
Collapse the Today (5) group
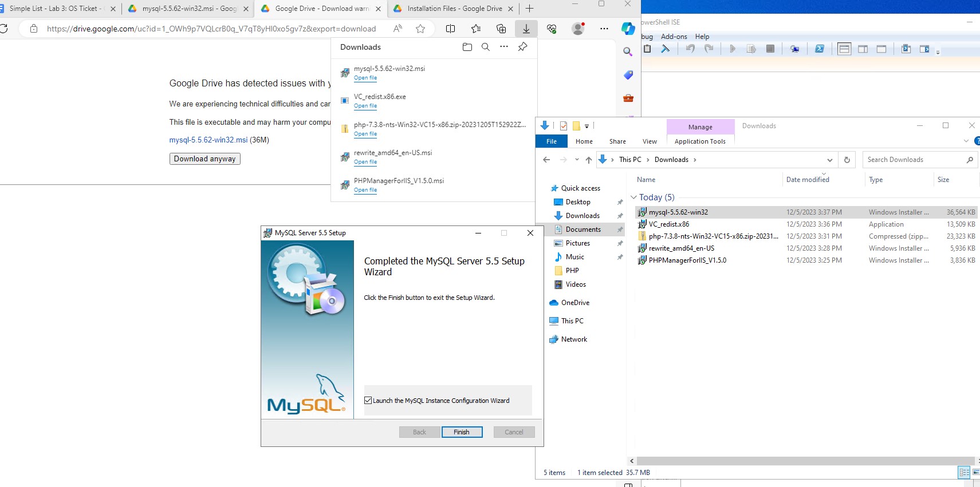coord(633,197)
